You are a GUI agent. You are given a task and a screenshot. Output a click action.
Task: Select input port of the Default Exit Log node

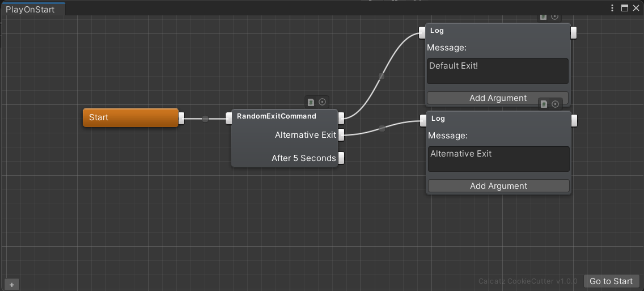[422, 32]
